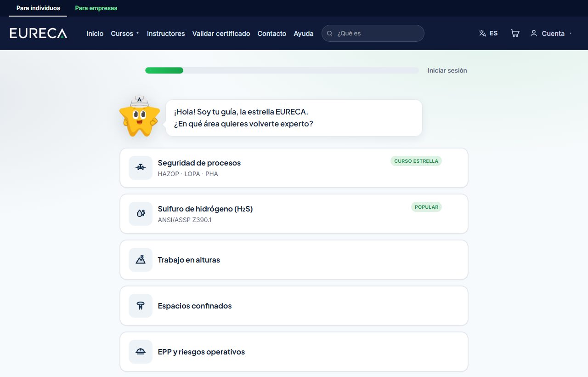588x377 pixels.
Task: Click the EURECA logo
Action: point(39,33)
